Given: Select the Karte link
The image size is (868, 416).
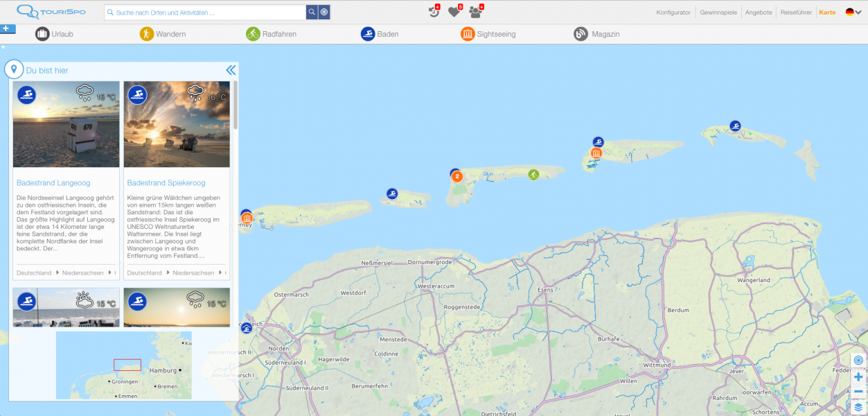Looking at the screenshot, I should pos(827,12).
